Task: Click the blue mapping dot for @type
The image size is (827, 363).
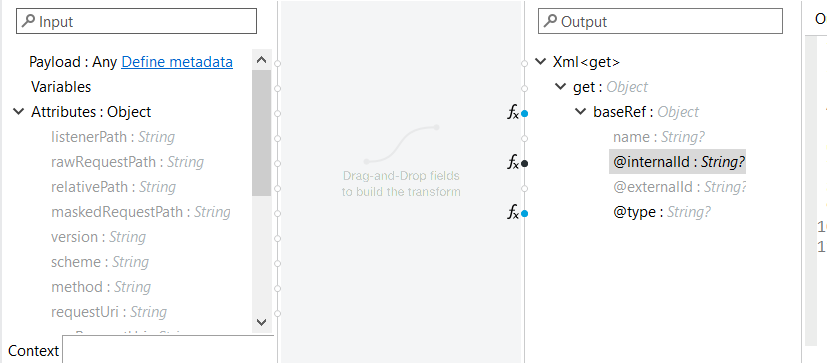Action: pyautogui.click(x=524, y=214)
